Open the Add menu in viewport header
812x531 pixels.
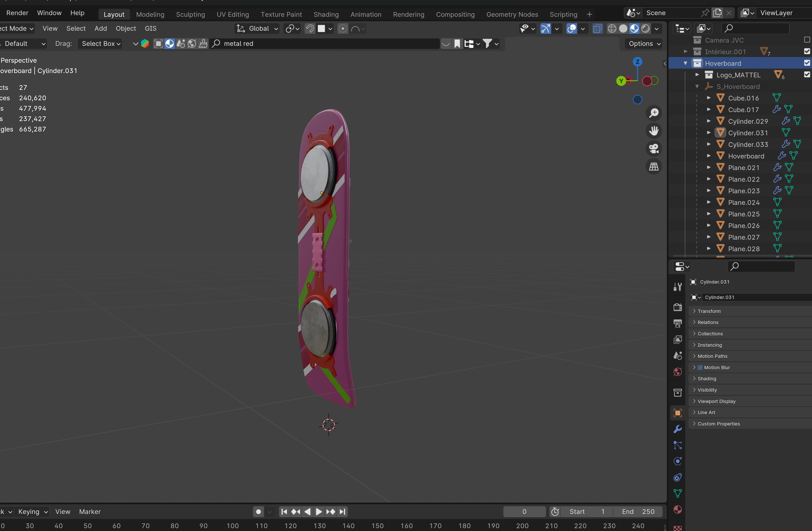pyautogui.click(x=101, y=29)
